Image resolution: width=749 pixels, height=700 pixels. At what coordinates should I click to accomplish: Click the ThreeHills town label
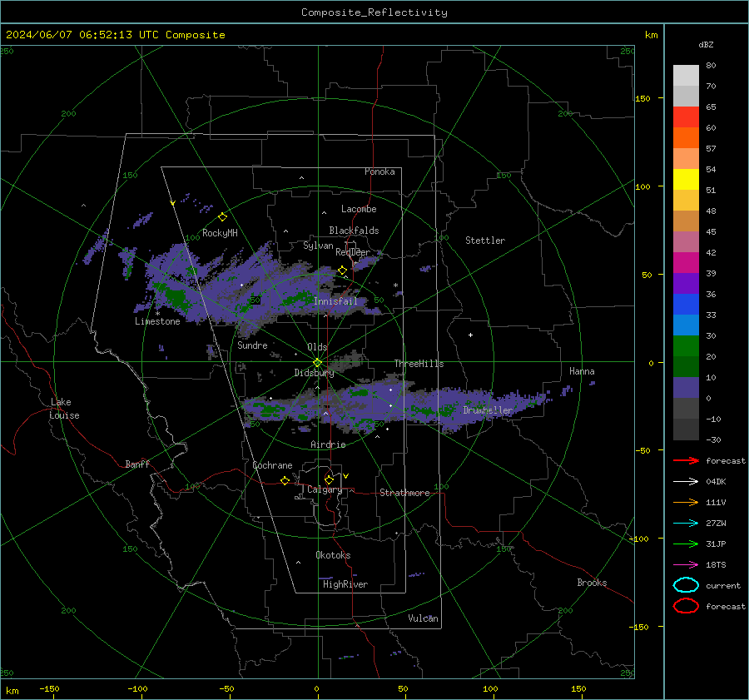419,364
